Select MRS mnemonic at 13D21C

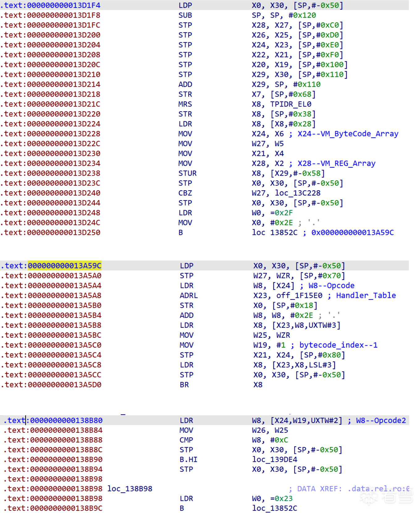coord(185,104)
